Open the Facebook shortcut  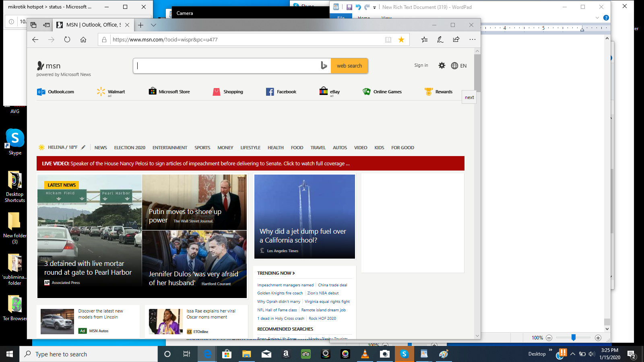coord(281,92)
